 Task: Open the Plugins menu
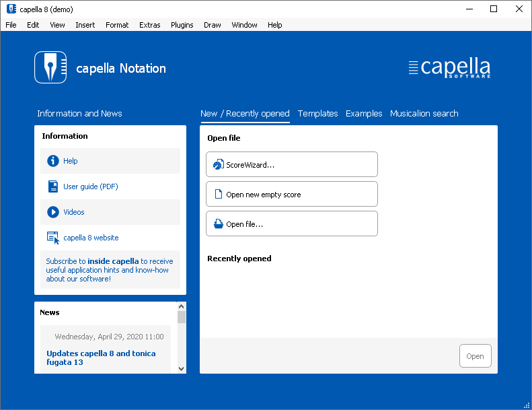[x=182, y=25]
